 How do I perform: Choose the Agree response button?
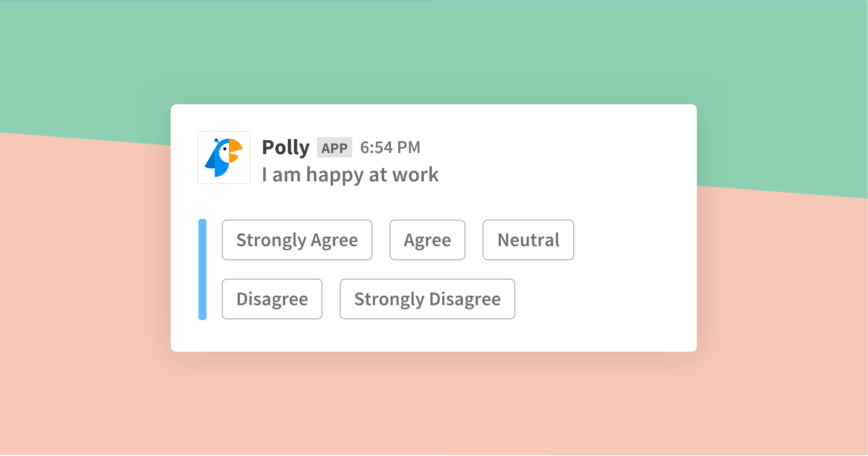pos(427,240)
